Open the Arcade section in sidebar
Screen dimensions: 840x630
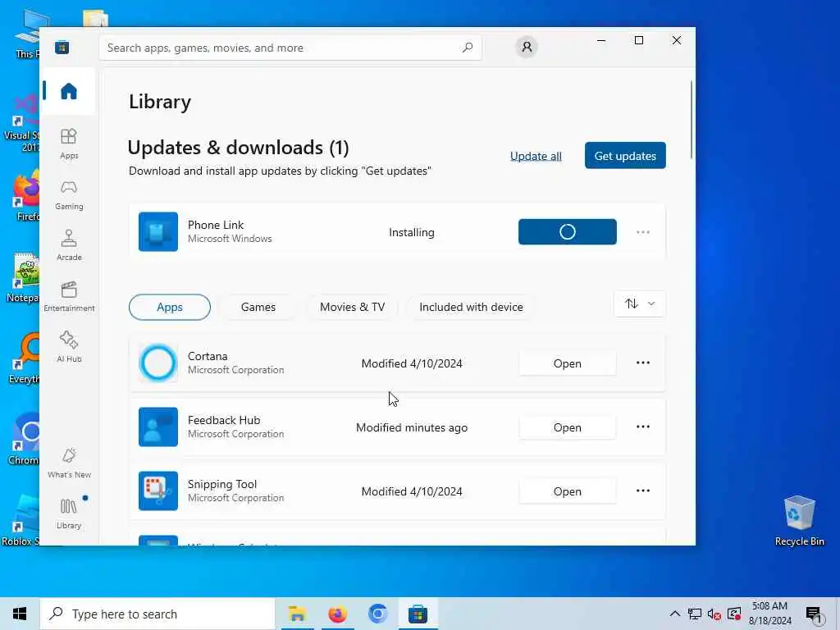(69, 245)
